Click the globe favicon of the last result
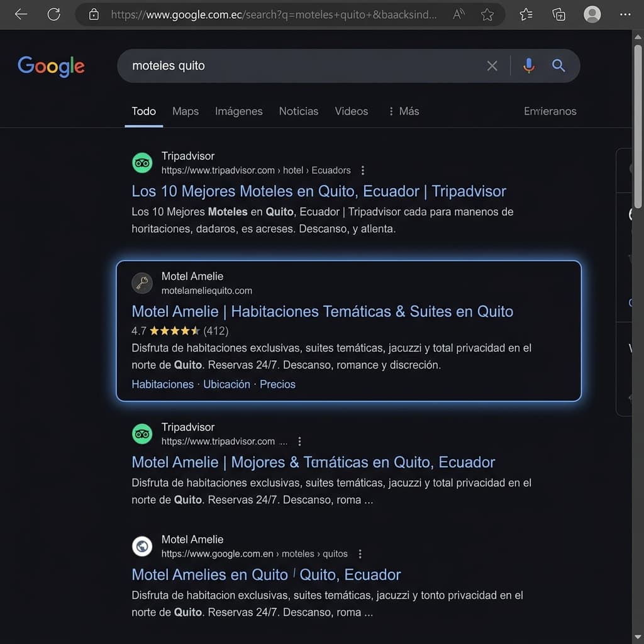 click(142, 547)
